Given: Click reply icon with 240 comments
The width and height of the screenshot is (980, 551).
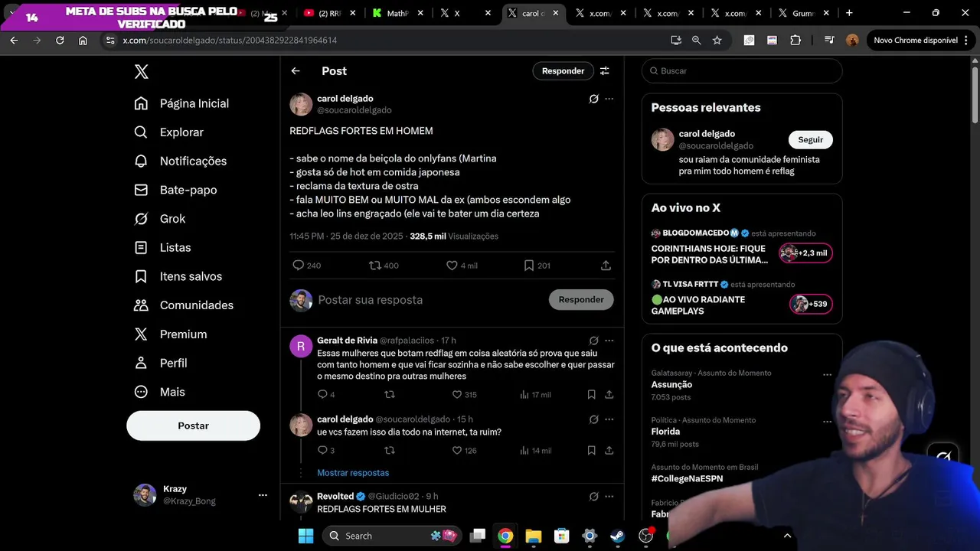Looking at the screenshot, I should click(299, 266).
